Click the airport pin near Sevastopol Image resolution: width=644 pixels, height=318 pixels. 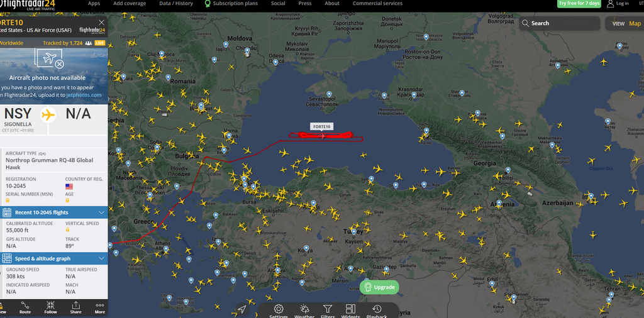click(x=328, y=94)
